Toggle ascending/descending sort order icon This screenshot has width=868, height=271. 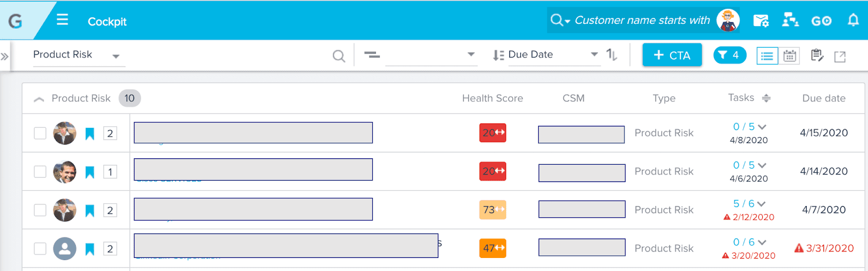tap(612, 54)
